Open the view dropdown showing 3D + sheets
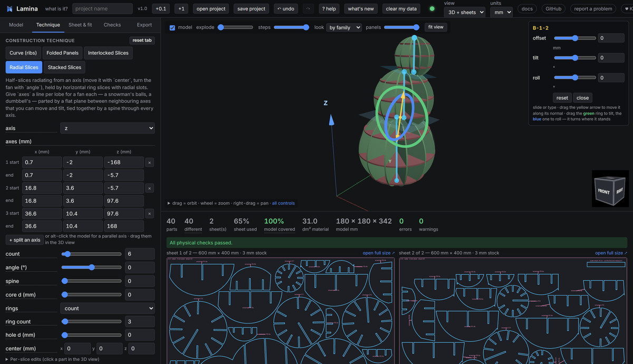 tap(464, 12)
